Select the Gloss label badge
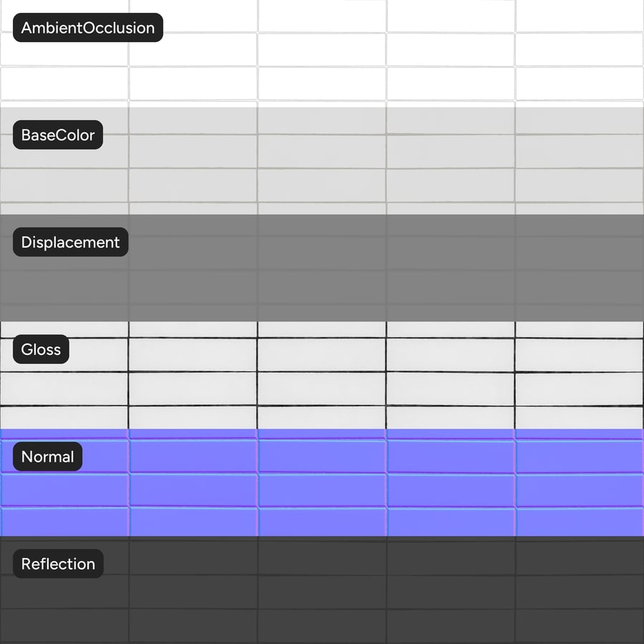This screenshot has height=644, width=644. click(x=41, y=349)
